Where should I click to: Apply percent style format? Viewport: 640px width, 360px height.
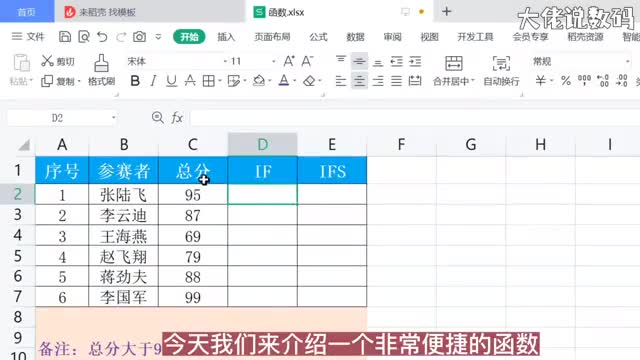pos(566,81)
